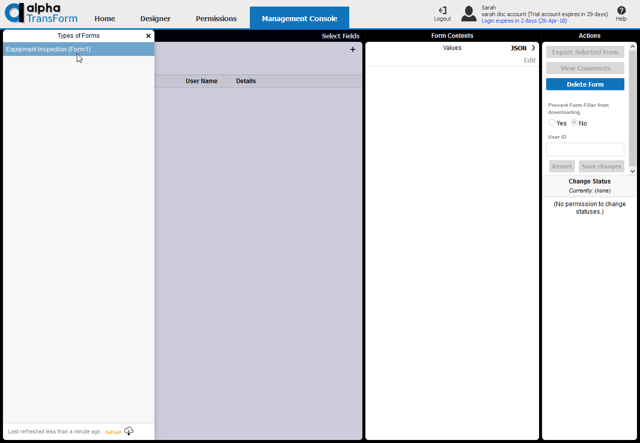Click the Logout icon

click(442, 11)
